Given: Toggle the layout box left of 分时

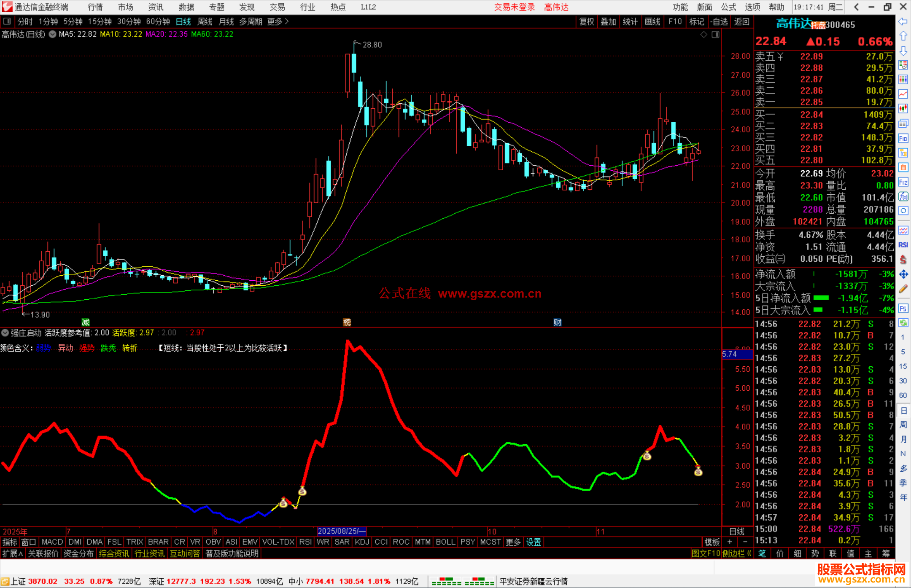Looking at the screenshot, I should (x=7, y=21).
